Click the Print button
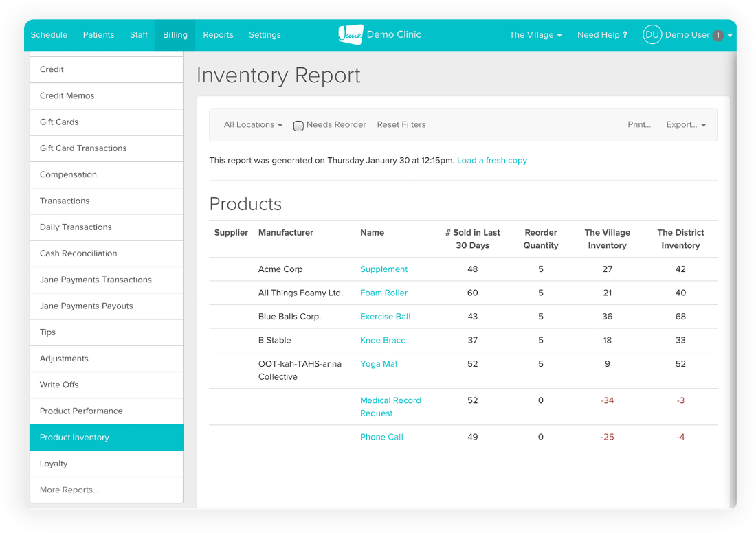 pyautogui.click(x=639, y=125)
